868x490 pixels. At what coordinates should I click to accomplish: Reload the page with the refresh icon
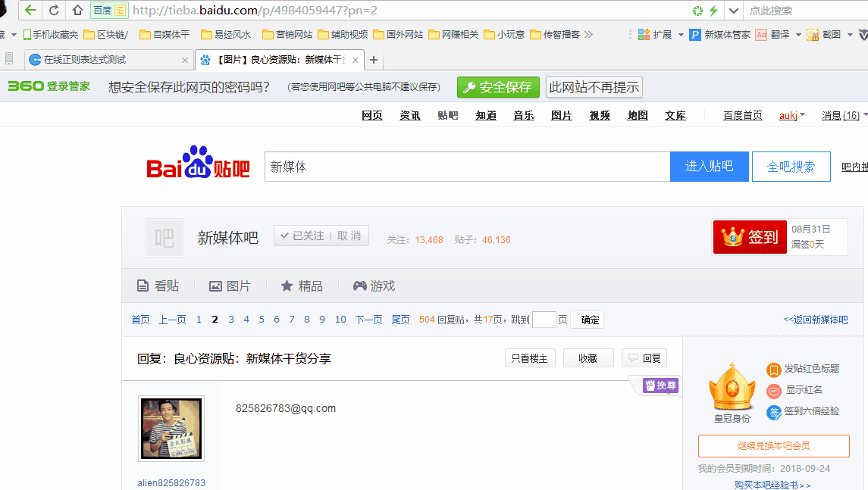(54, 10)
